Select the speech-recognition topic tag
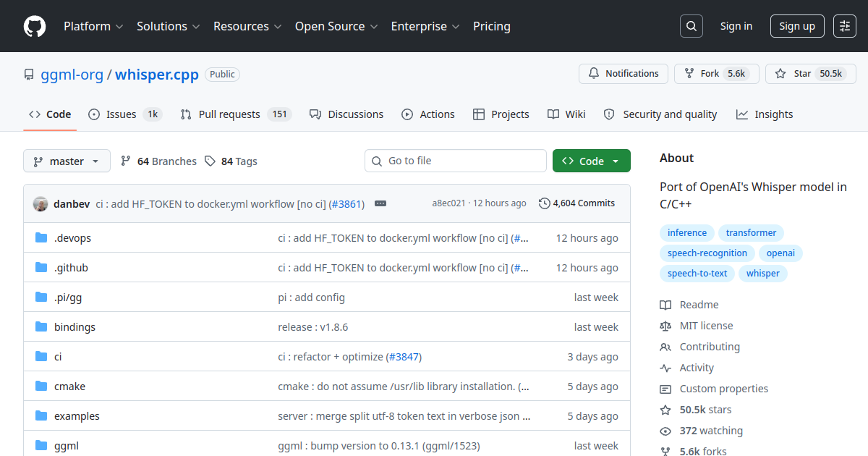Screen dimensions: 868x456 707,253
